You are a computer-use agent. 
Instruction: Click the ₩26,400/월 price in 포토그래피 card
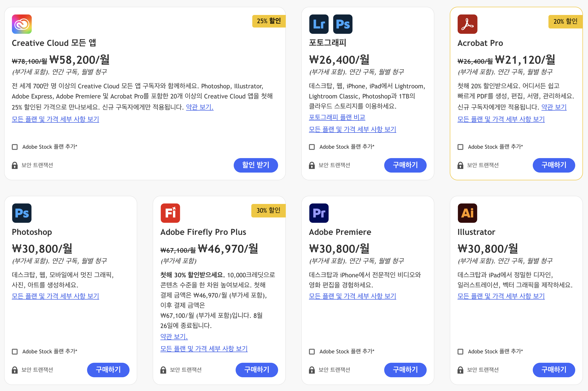[x=339, y=60]
